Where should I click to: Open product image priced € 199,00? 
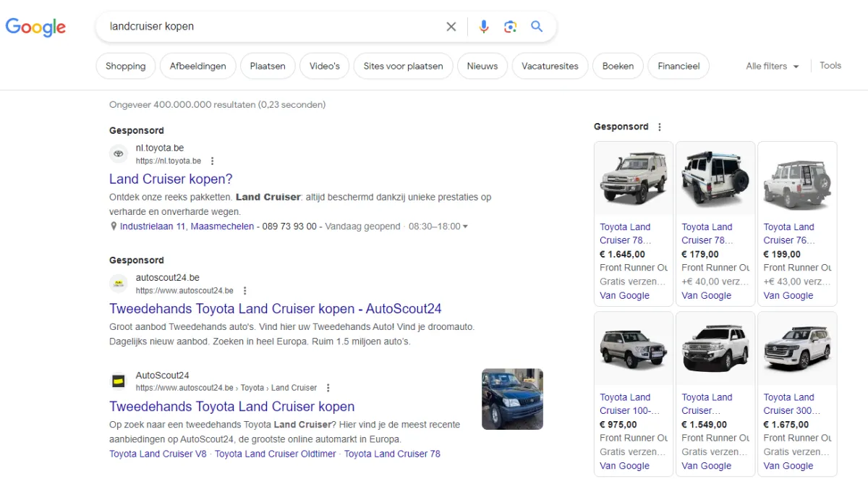pyautogui.click(x=797, y=179)
